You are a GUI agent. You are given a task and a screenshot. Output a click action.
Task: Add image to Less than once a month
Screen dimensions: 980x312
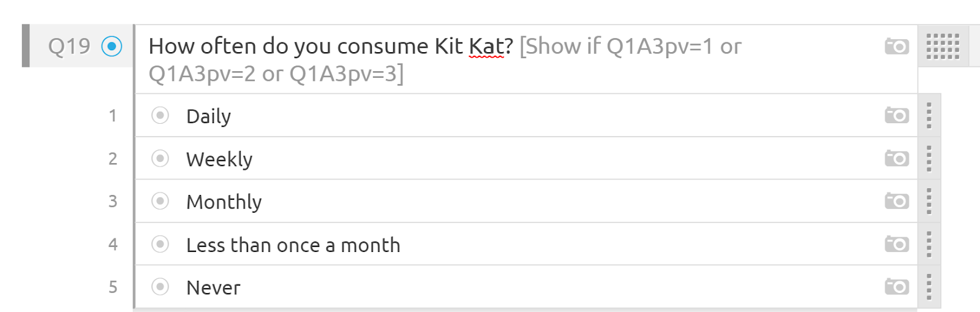897,244
